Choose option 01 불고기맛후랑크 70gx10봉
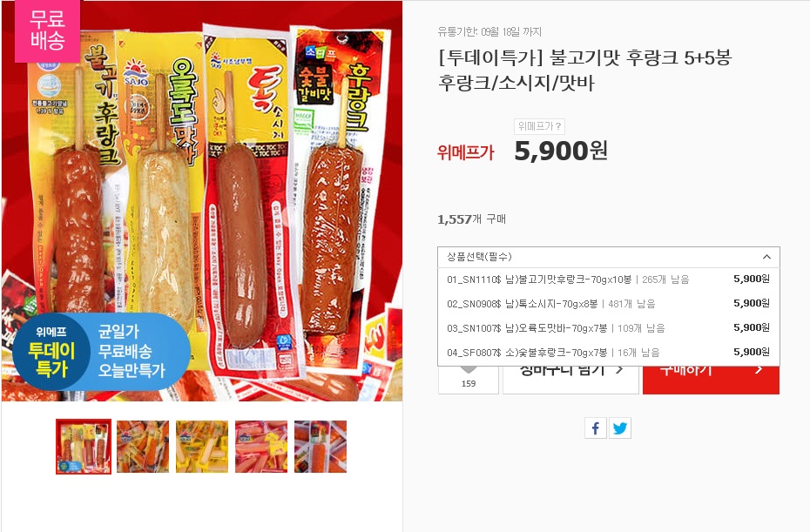 [609, 279]
